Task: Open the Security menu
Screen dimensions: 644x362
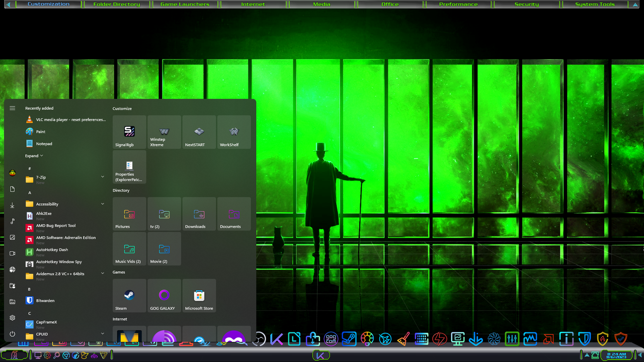Action: pyautogui.click(x=527, y=4)
